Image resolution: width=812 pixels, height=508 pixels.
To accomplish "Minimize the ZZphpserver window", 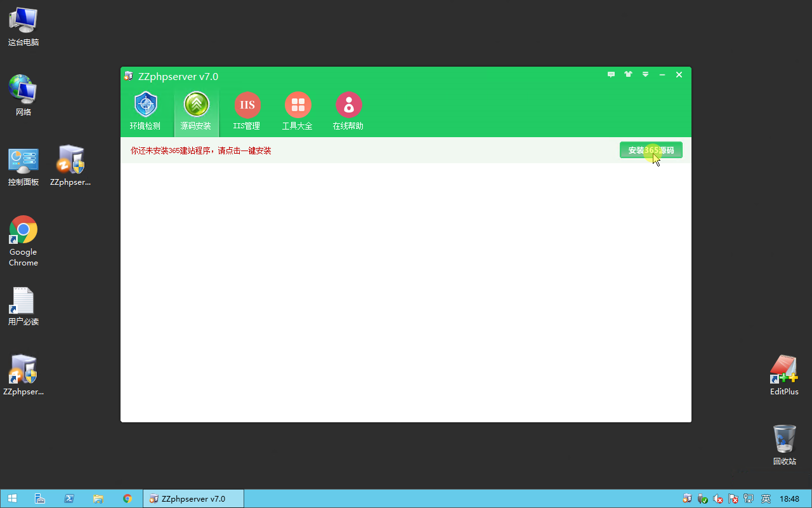I will pyautogui.click(x=662, y=75).
